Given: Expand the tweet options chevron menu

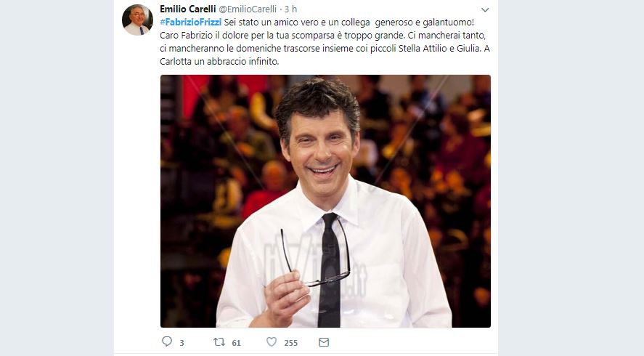Looking at the screenshot, I should (485, 10).
